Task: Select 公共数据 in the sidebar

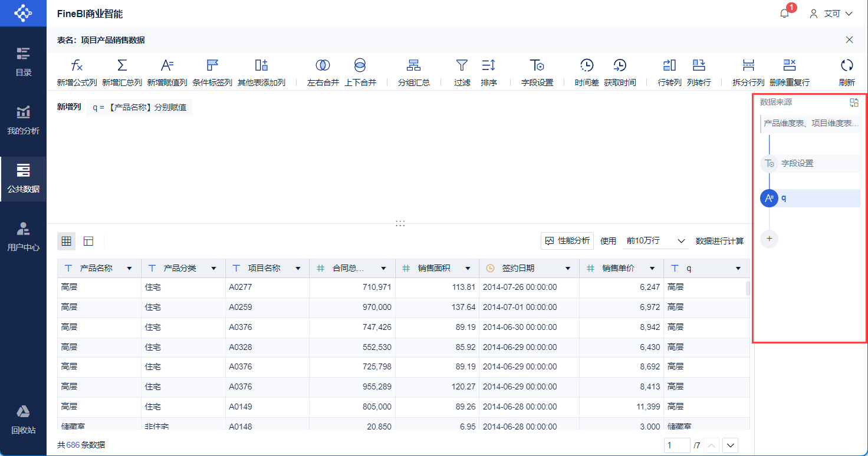Action: coord(23,179)
